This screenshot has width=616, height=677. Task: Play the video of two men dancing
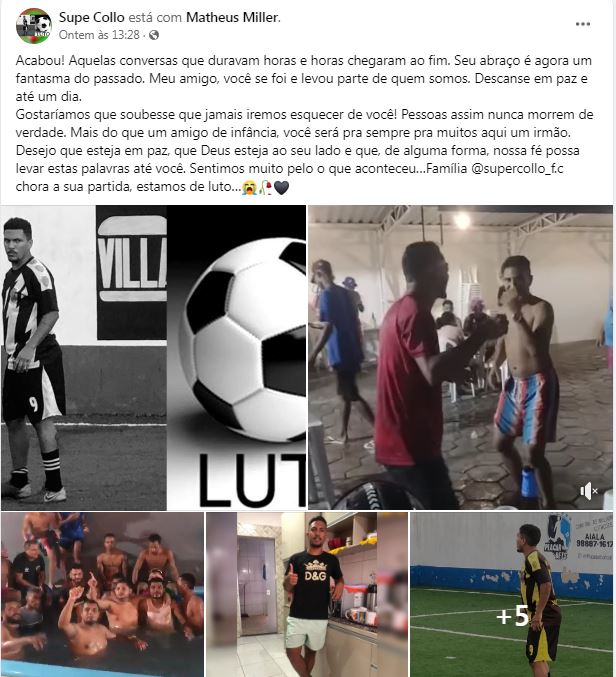click(x=460, y=358)
